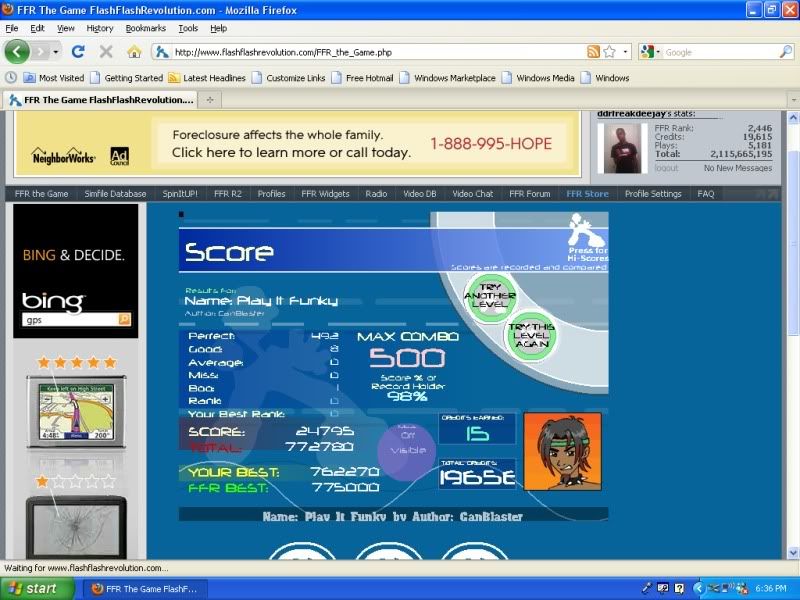Click the player avatar character image
Viewport: 800px width, 600px height.
coord(562,451)
